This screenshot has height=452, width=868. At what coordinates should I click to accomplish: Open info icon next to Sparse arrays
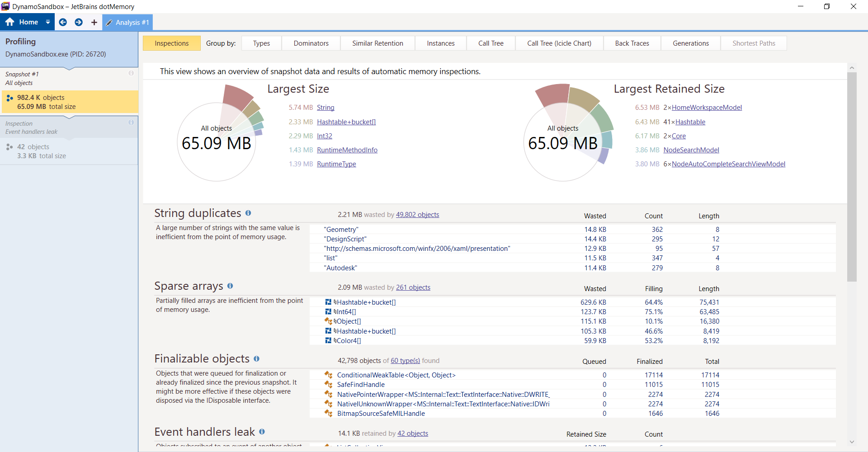tap(230, 286)
